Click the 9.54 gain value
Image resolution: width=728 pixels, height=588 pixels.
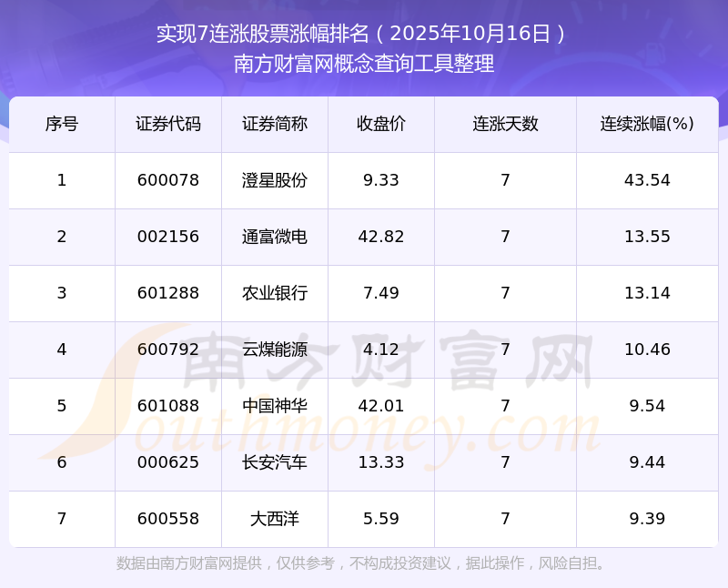[x=647, y=406]
